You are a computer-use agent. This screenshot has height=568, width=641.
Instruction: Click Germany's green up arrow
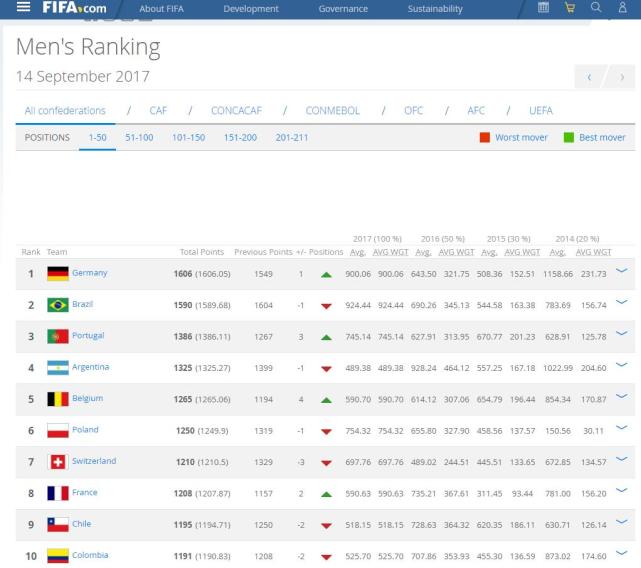pyautogui.click(x=326, y=275)
